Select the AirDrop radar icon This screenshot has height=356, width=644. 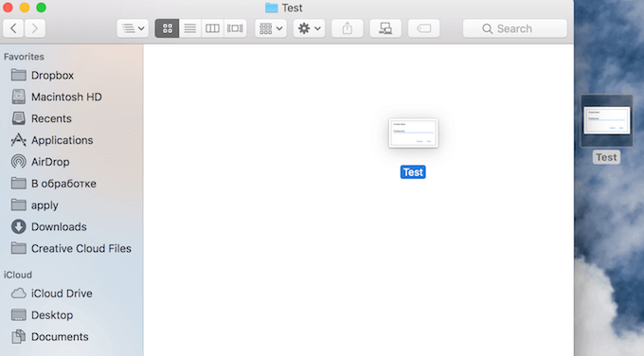pos(19,161)
